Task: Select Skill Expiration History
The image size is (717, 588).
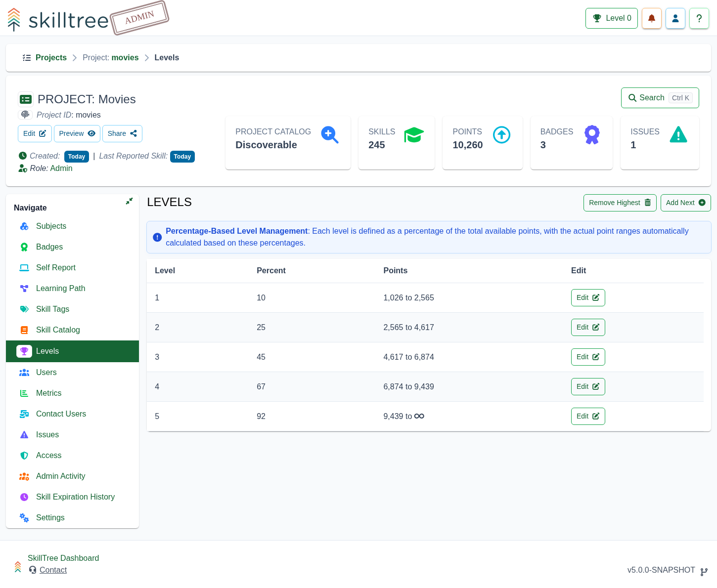Action: click(72, 497)
